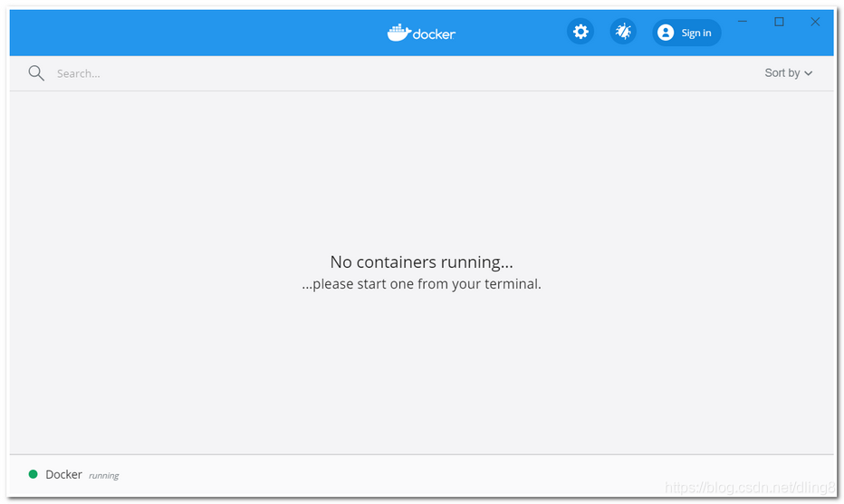Click '...please start one from your terminal.' text
Viewport: 844px width, 504px height.
point(421,284)
